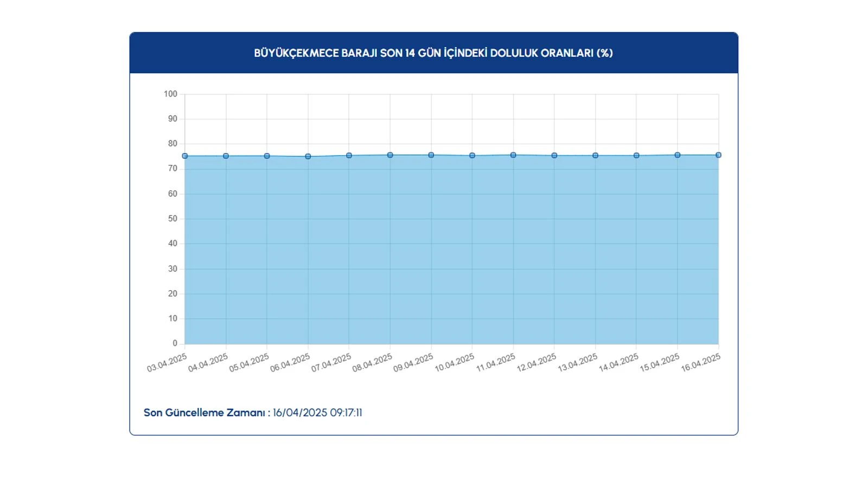Image resolution: width=868 pixels, height=488 pixels.
Task: Click the 50 label on the y-axis
Action: click(173, 219)
